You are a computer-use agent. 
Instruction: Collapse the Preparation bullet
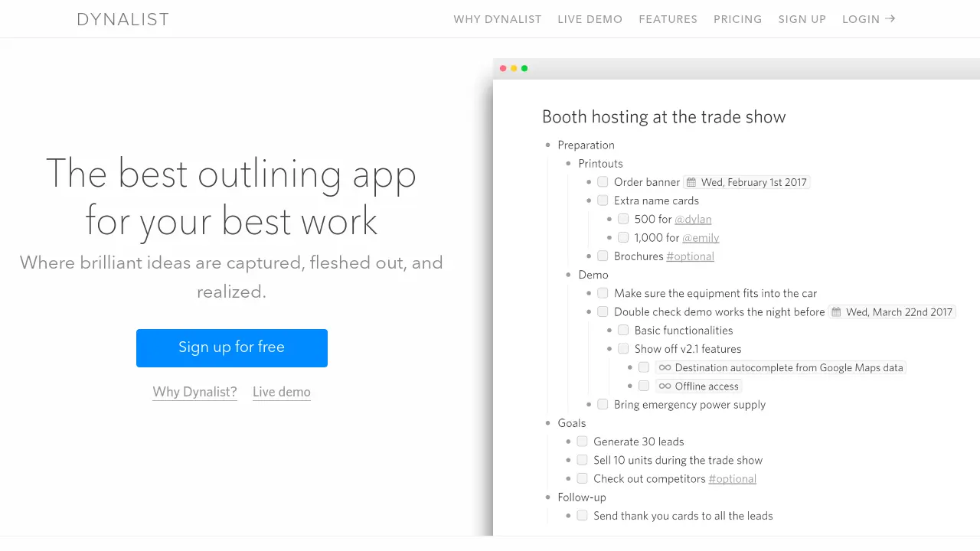pos(548,145)
